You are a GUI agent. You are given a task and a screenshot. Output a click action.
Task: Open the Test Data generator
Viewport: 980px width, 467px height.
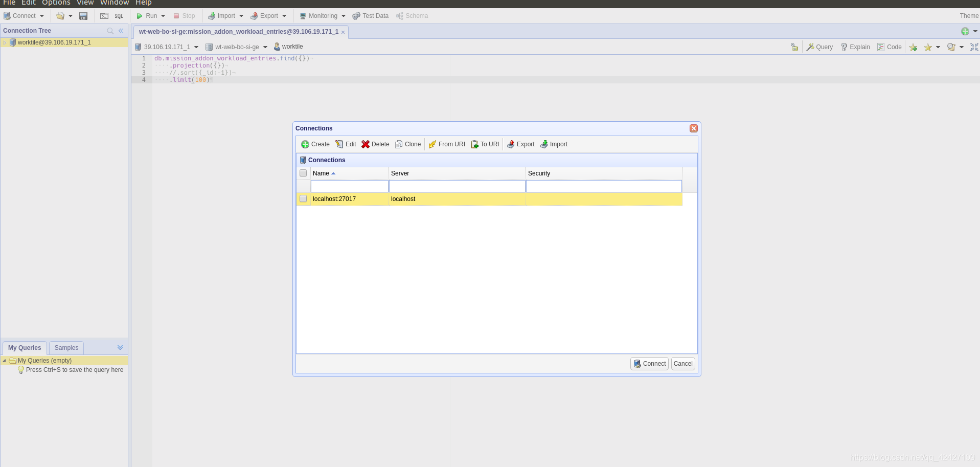coord(370,16)
